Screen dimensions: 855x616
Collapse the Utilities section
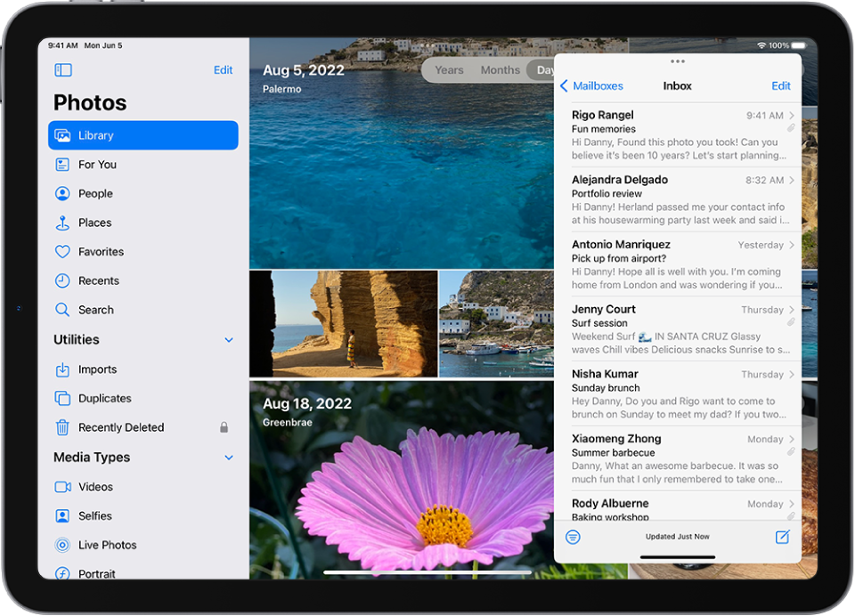[x=229, y=339]
